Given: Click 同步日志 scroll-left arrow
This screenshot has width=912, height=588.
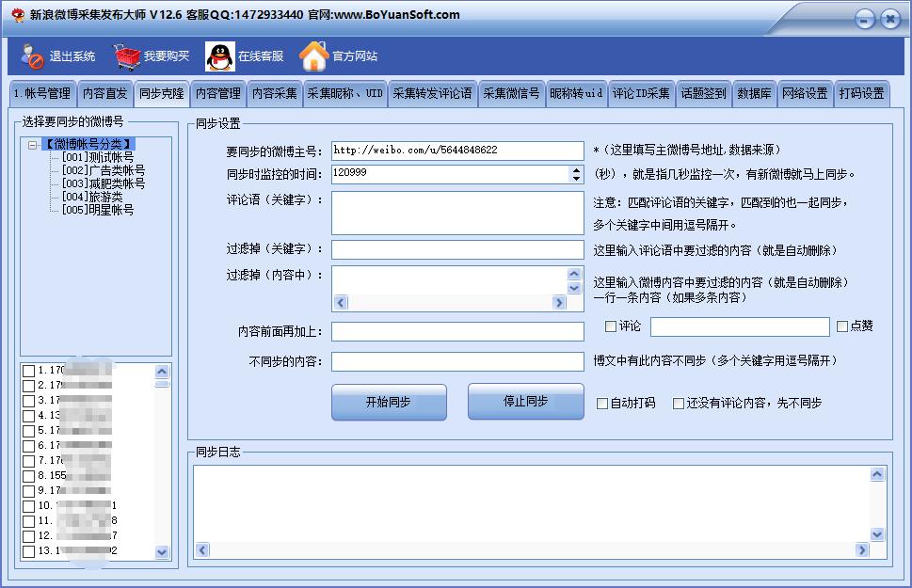Looking at the screenshot, I should pos(202,549).
